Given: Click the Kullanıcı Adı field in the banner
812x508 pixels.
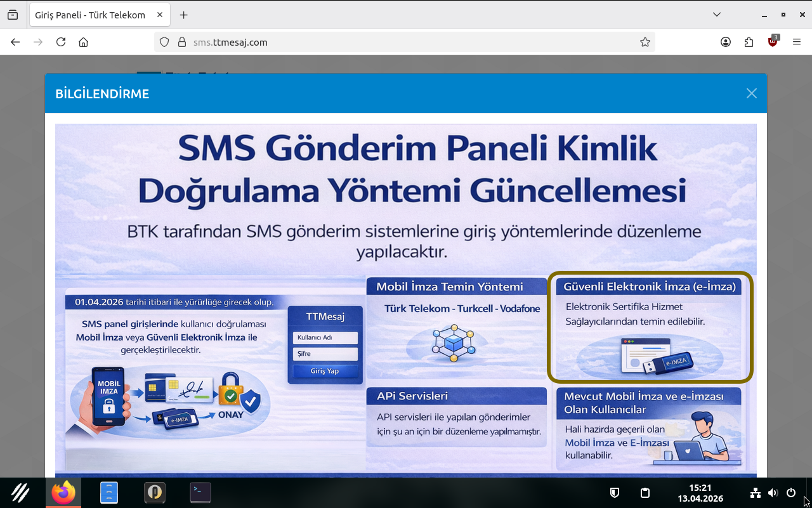Looking at the screenshot, I should coord(325,337).
